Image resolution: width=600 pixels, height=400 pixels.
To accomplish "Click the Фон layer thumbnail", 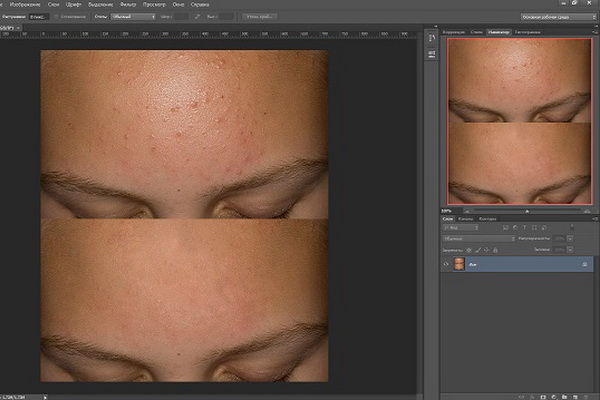I will (x=460, y=264).
